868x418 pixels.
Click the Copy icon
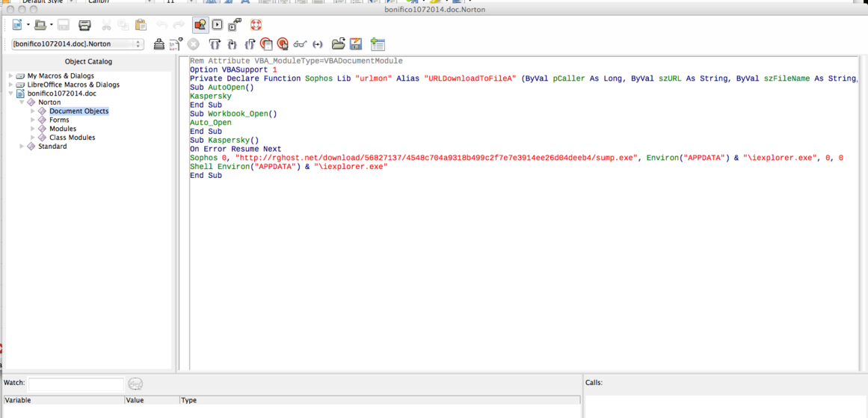tap(123, 25)
